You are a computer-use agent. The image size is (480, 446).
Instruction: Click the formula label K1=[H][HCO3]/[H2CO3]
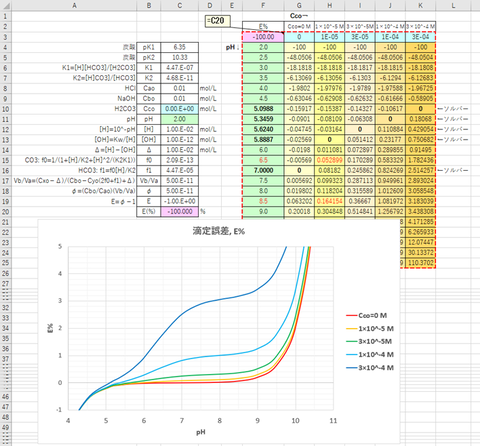pyautogui.click(x=99, y=68)
